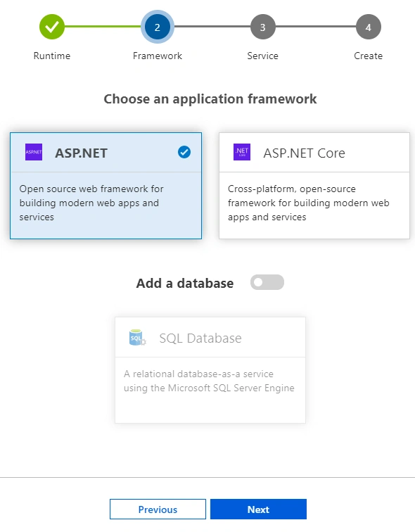Click the Framework step label

158,56
